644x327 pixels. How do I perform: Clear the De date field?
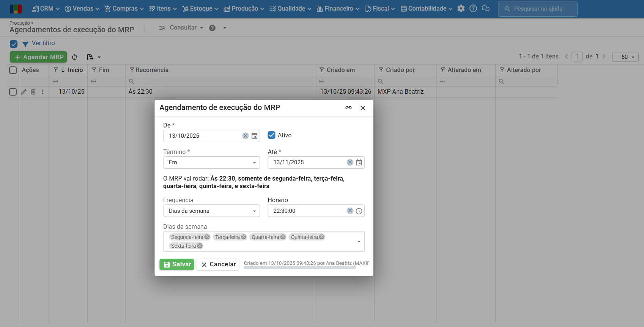(x=246, y=136)
